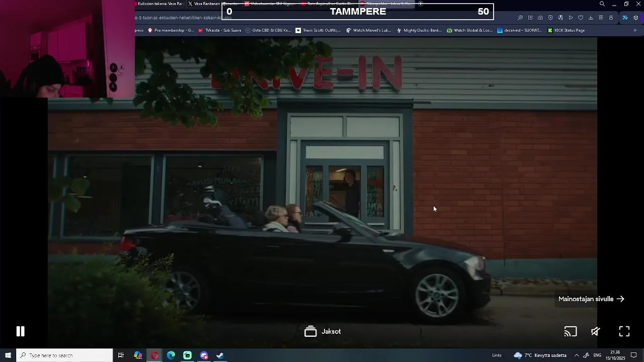Open the Watch Global & Loc bookmark

(x=469, y=30)
